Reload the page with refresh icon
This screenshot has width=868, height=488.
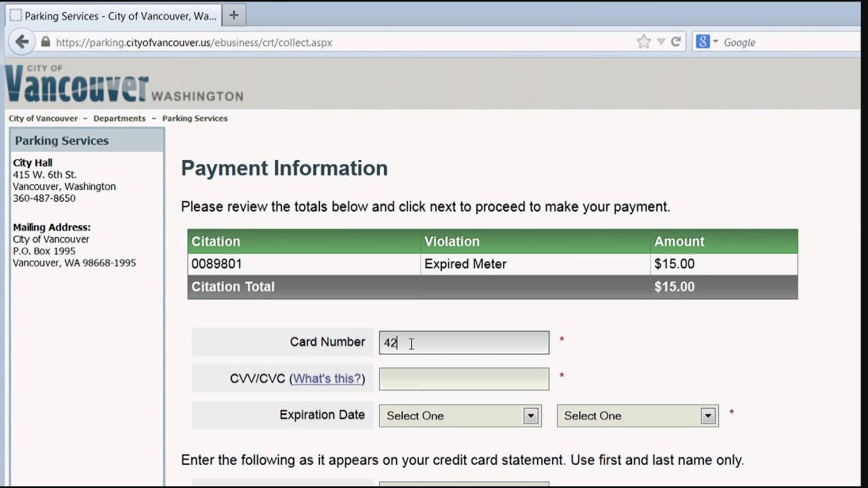pos(675,42)
